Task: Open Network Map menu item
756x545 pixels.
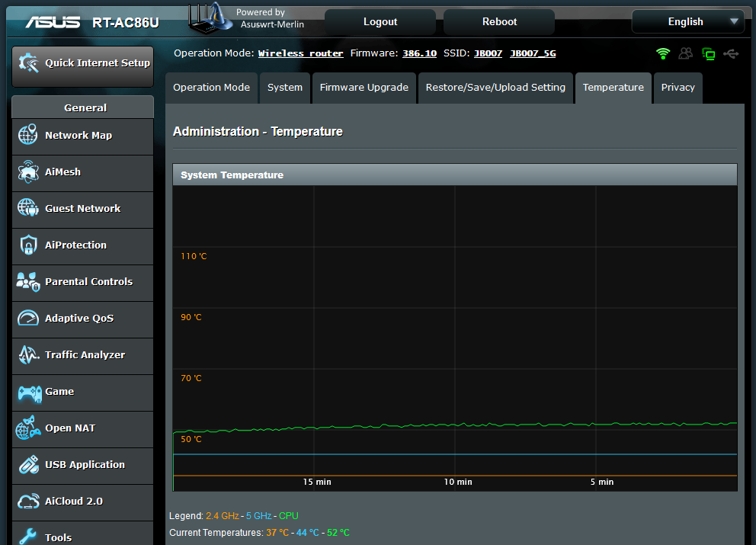Action: [82, 137]
